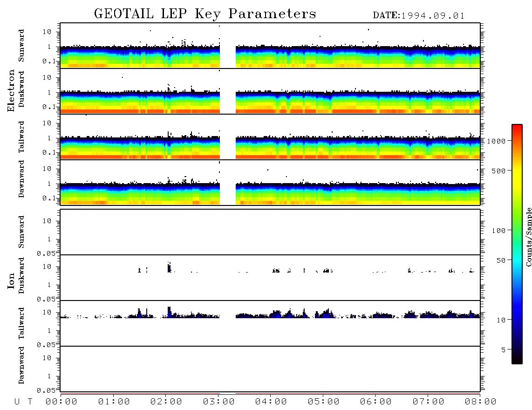Click the "GEOTAIL LEP Key Parameters" title
Image resolution: width=532 pixels, height=410 pixels.
point(205,14)
